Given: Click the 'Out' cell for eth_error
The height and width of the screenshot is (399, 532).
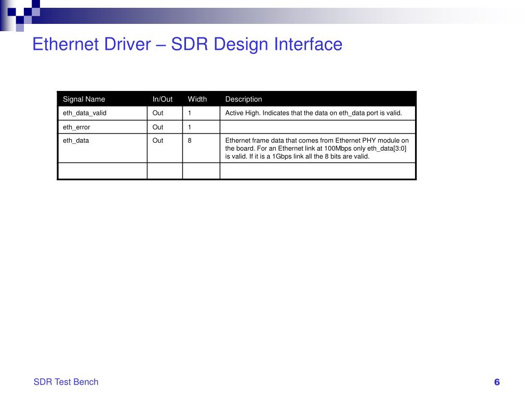Looking at the screenshot, I should coord(157,126).
